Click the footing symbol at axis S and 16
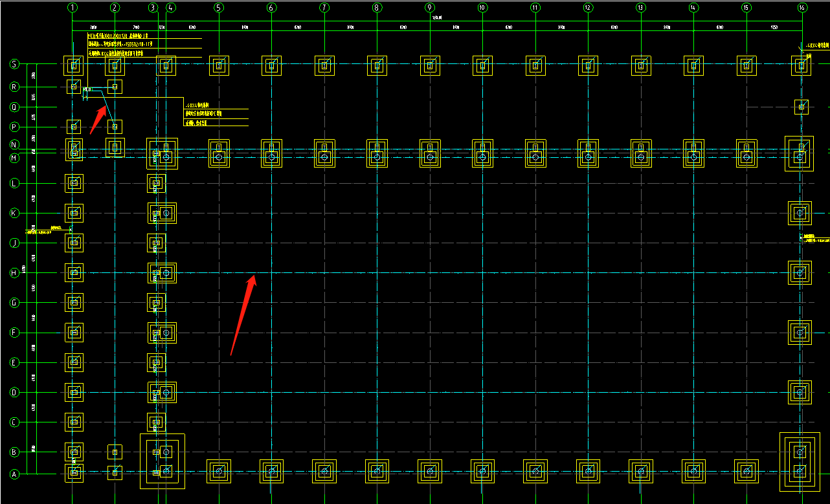Viewport: 830px width, 504px height. pos(802,65)
